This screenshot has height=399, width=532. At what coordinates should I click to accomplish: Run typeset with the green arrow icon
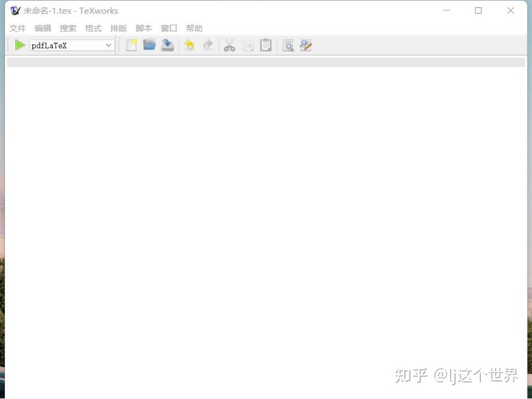[19, 45]
